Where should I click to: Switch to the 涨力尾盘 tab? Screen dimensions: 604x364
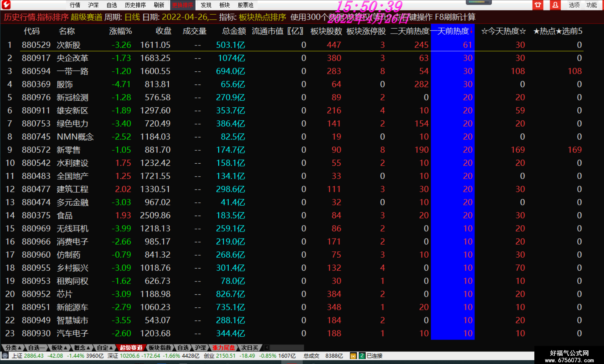223,348
